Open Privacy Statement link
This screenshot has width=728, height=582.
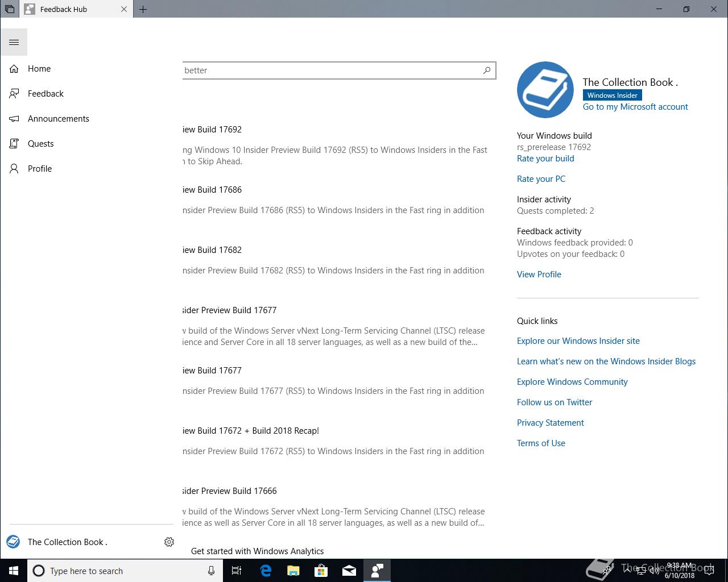[x=551, y=423]
